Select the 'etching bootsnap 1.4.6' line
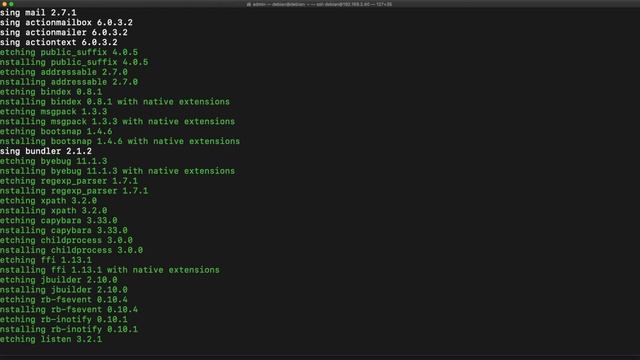 [x=56, y=131]
